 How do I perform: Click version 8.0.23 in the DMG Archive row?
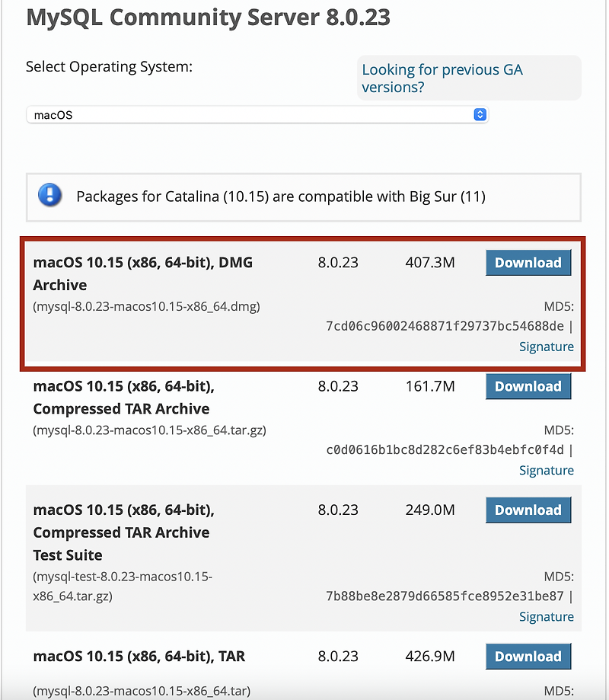coord(338,263)
